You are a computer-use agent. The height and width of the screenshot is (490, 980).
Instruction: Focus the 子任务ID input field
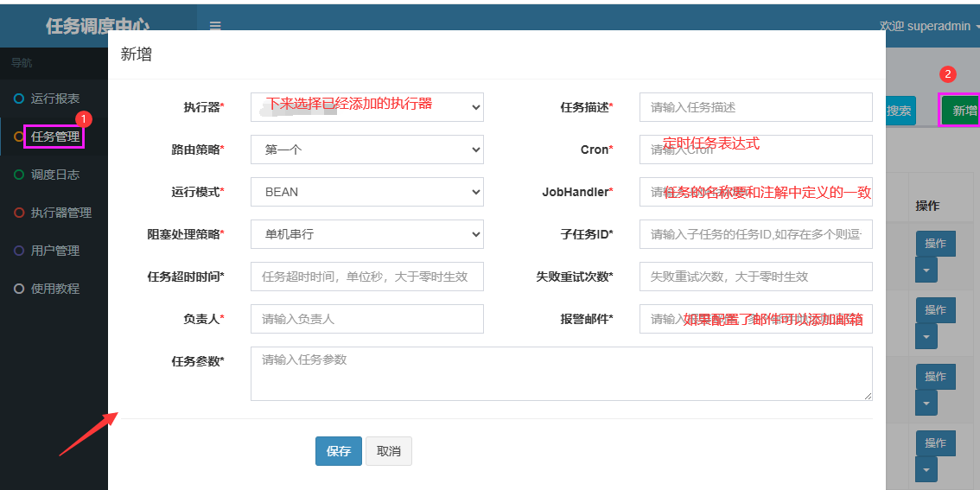755,234
